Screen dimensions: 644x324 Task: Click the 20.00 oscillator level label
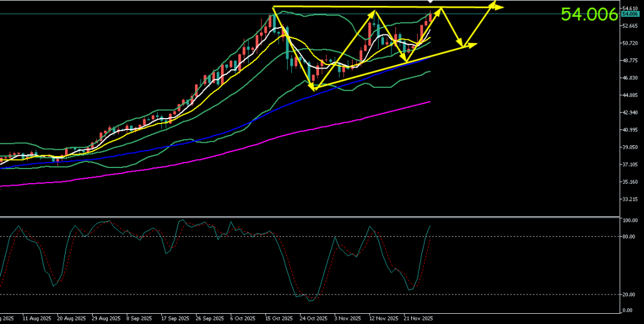[628, 295]
